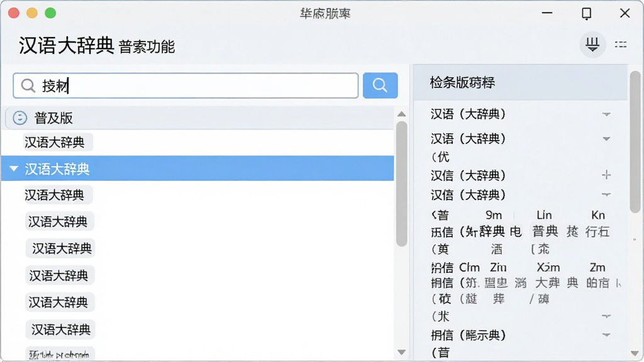644x362 pixels.
Task: Click the blue magnifier search button
Action: click(380, 85)
